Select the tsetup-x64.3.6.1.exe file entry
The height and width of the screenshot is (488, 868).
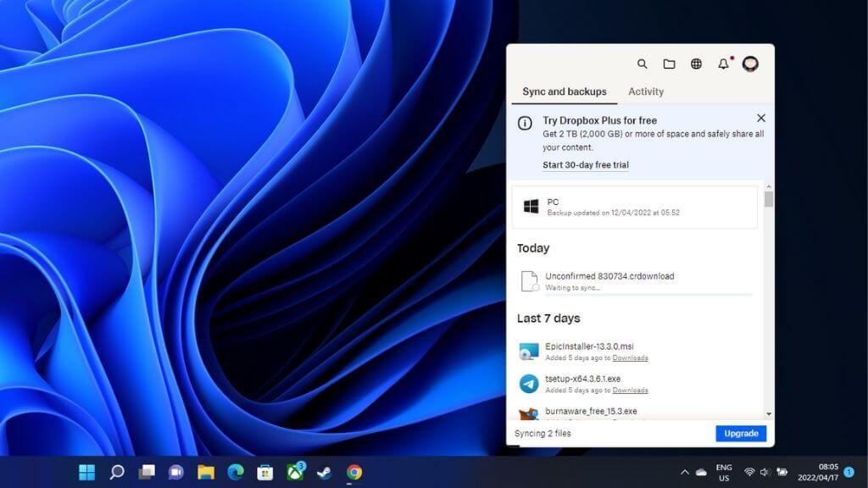point(635,384)
